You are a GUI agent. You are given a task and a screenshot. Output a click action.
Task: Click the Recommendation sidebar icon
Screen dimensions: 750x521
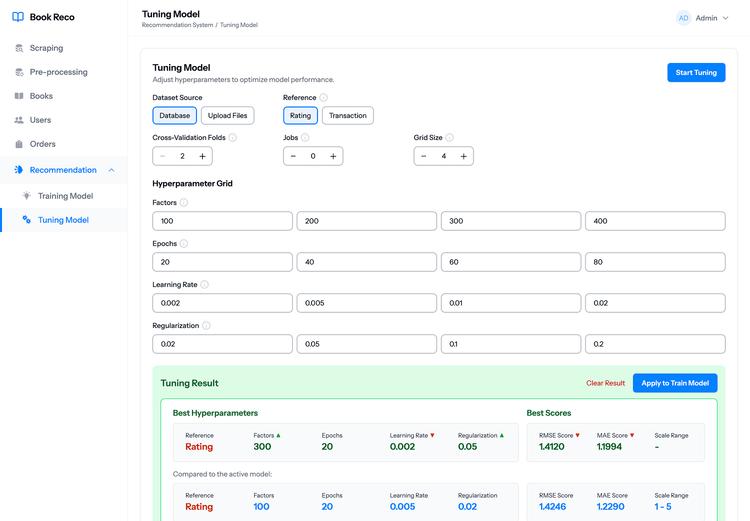tap(19, 170)
